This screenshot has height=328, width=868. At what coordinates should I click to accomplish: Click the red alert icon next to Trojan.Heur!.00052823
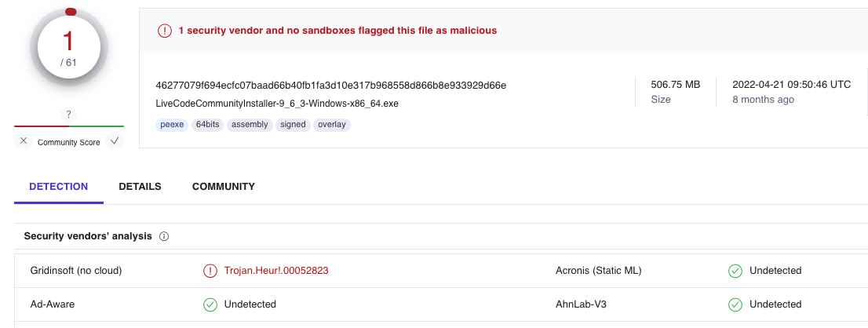pos(210,271)
